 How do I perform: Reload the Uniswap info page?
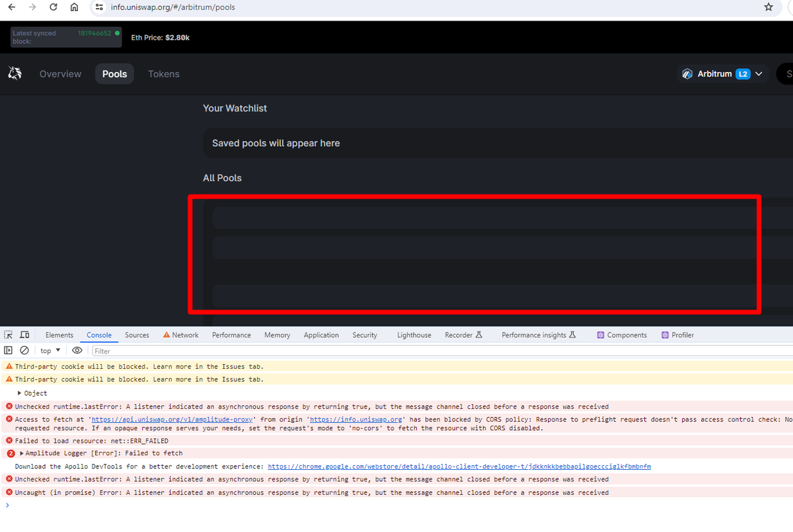(x=54, y=7)
